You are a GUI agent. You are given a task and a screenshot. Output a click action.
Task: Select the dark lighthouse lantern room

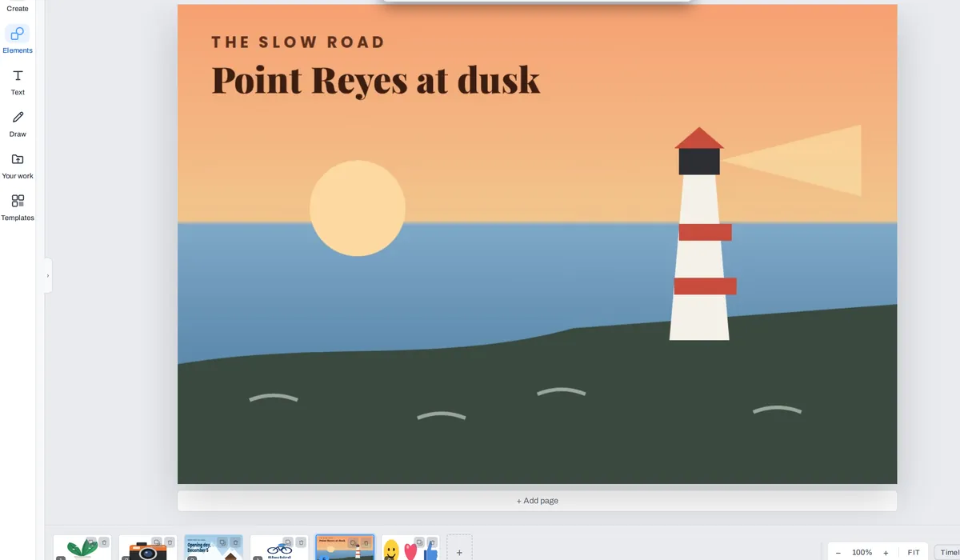pos(699,162)
